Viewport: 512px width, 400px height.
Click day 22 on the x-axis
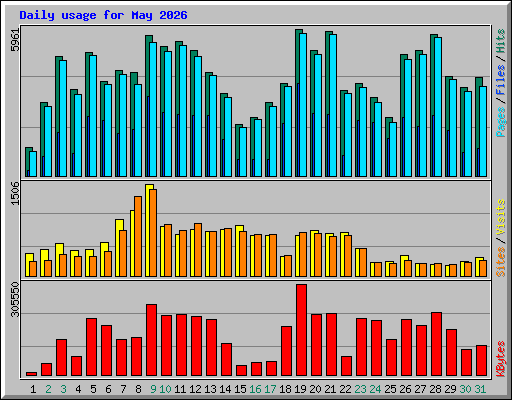[x=345, y=389]
